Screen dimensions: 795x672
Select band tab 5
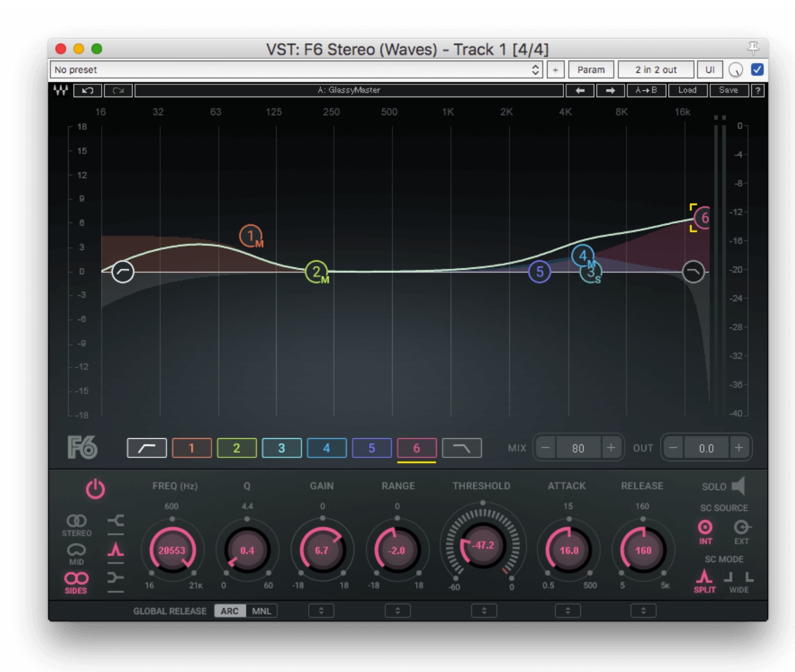click(x=372, y=448)
